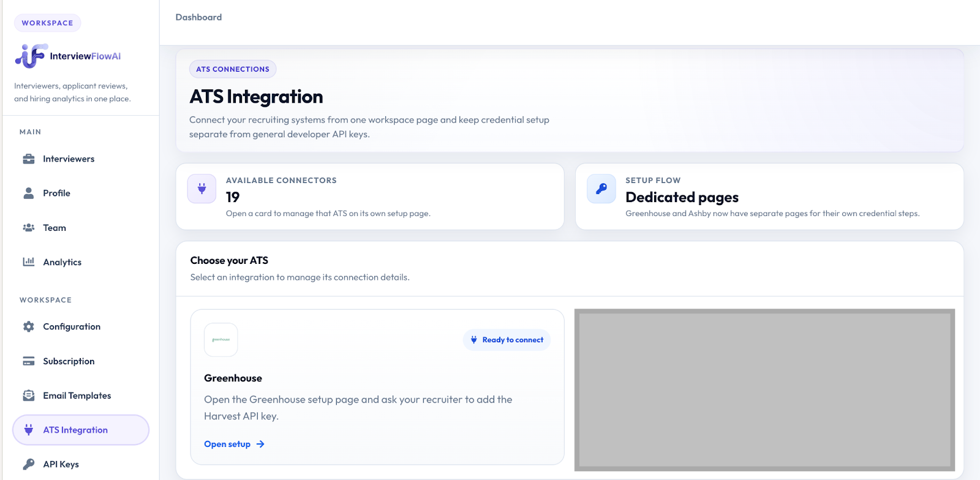Click the Dashboard breadcrumb title
This screenshot has height=480, width=980.
point(198,17)
